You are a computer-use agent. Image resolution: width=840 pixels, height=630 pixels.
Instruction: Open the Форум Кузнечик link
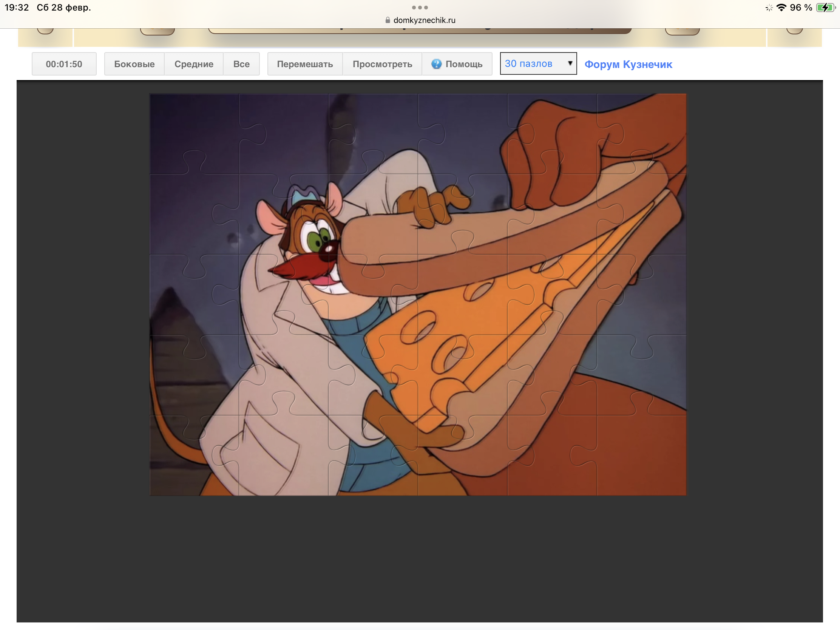click(x=628, y=64)
